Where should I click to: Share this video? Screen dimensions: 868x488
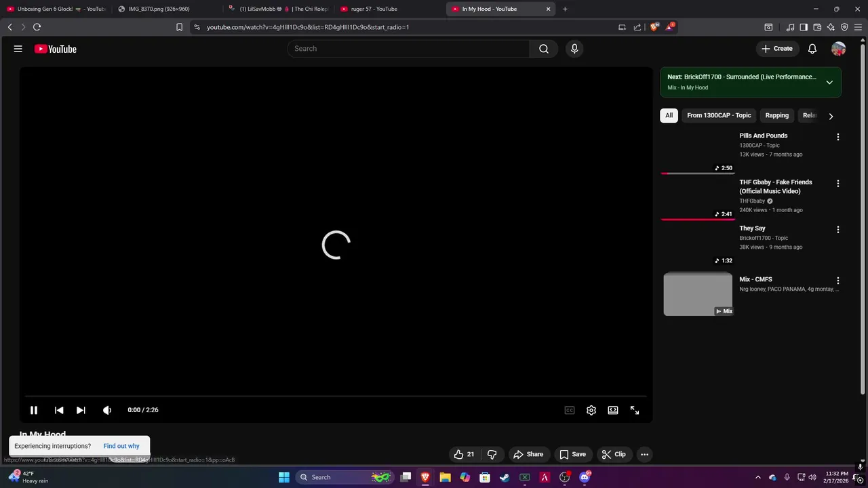[528, 454]
